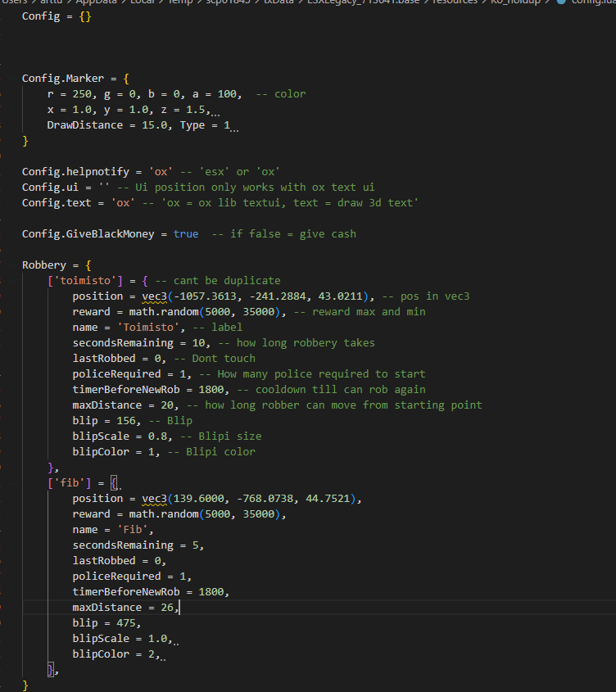Click the fib 'policeRequired = 1,' line without comment
Image resolution: width=616 pixels, height=692 pixels.
[x=132, y=577]
